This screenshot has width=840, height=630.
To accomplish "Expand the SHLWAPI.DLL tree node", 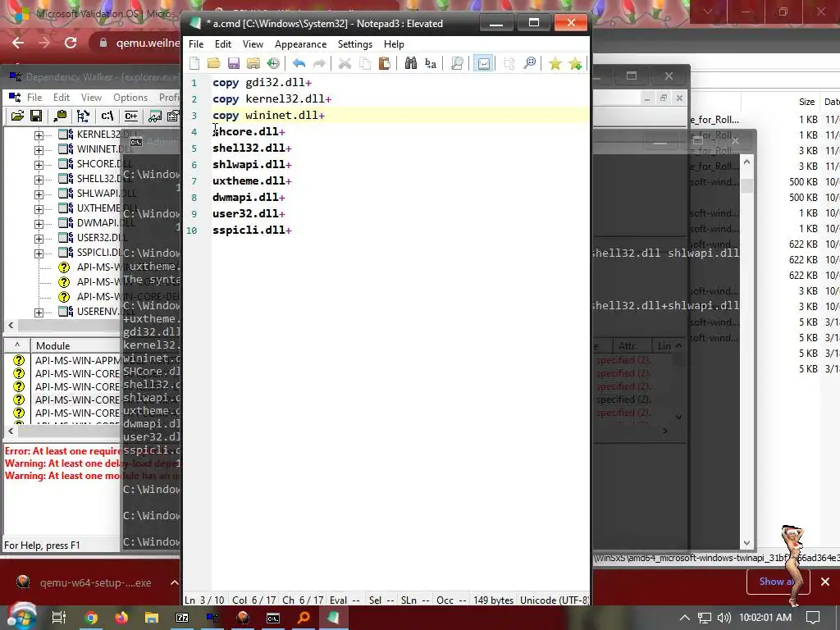I will (x=39, y=194).
